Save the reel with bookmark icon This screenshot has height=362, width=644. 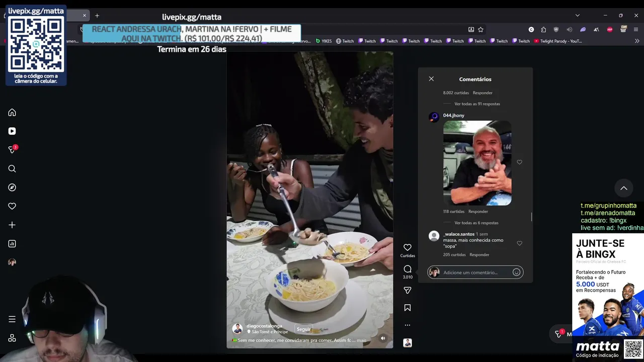tap(408, 308)
